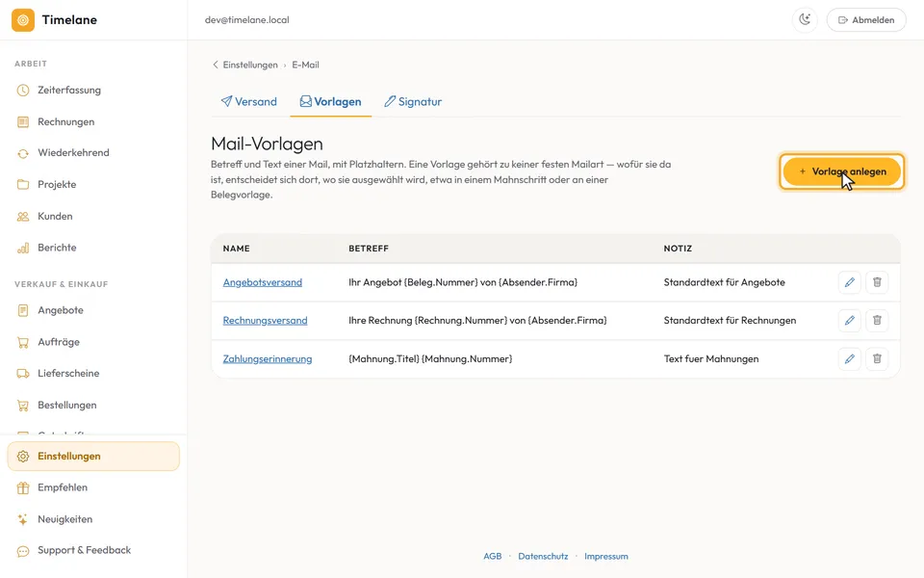Viewport: 924px width, 578px height.
Task: Click the Wiederkehrend refresh icon
Action: pos(23,153)
